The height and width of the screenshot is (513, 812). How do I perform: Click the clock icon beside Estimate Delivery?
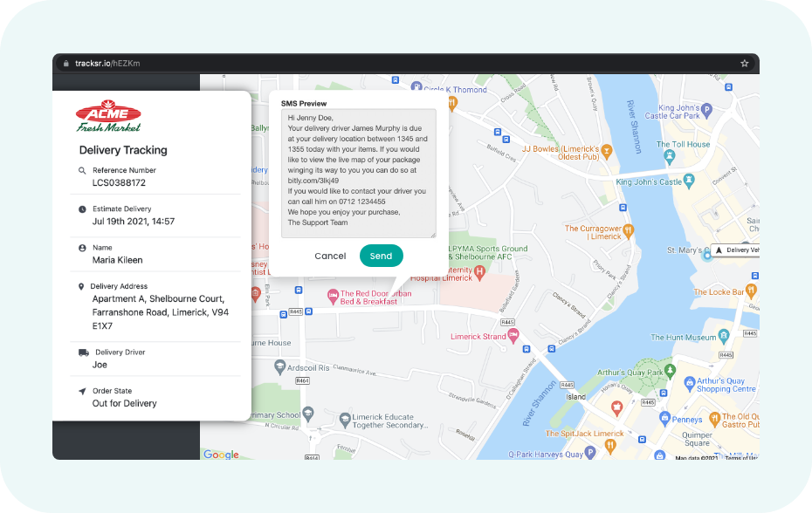click(x=82, y=209)
